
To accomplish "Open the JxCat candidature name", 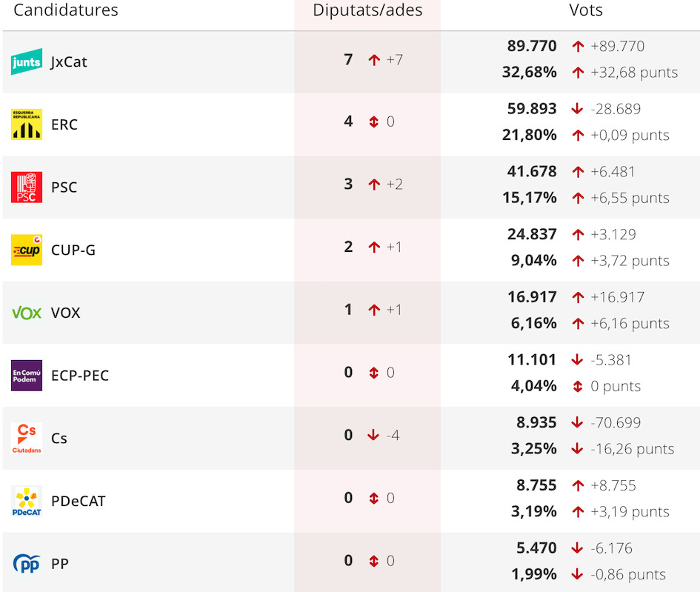I will point(69,61).
